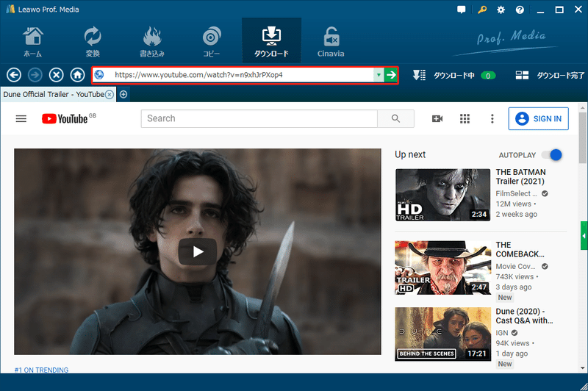Click the green go arrow button
This screenshot has width=588, height=391.
[x=391, y=75]
